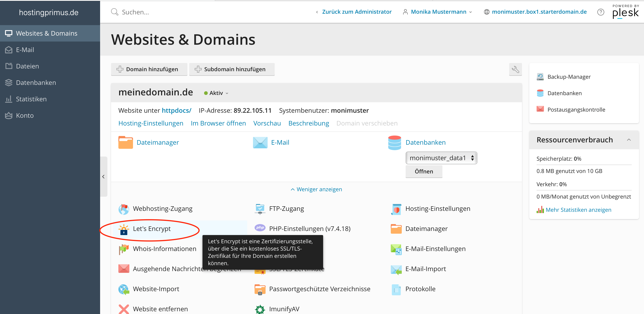Open the ImunifyAV green star icon
The height and width of the screenshot is (314, 644).
point(260,309)
